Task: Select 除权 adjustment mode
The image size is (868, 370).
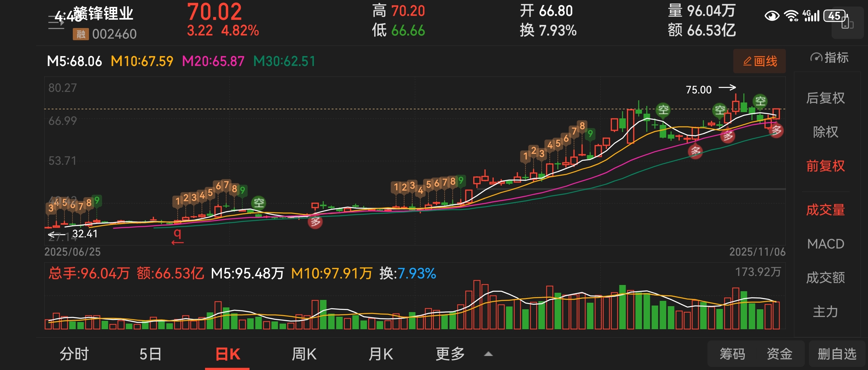Action: (825, 132)
